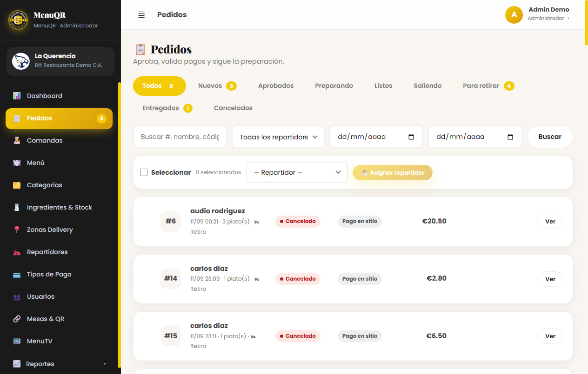Click the Pedidos clipboard icon in sidebar
Viewport: 588px width, 374px height.
click(17, 118)
